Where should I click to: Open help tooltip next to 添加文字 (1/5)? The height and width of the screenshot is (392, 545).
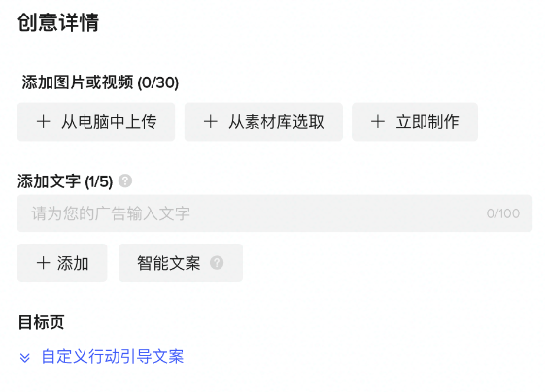click(x=125, y=180)
